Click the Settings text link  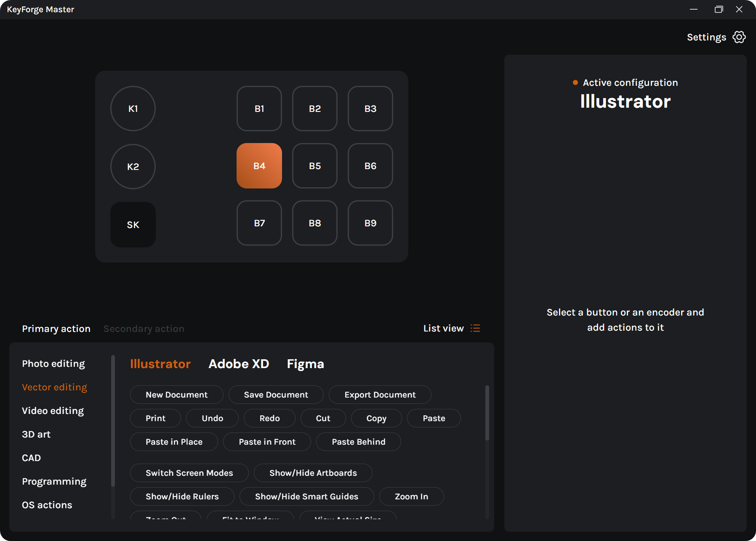coord(707,37)
